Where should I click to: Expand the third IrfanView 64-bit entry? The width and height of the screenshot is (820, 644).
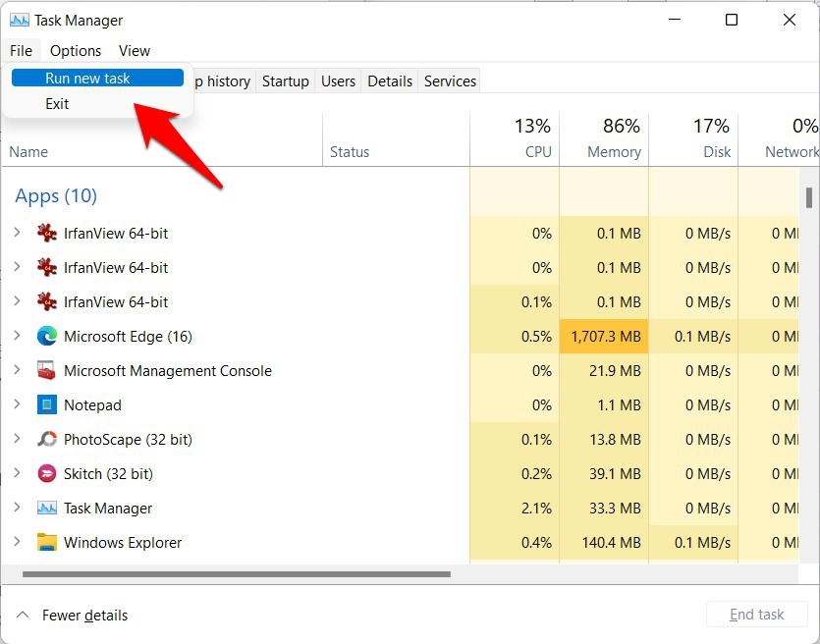point(17,301)
